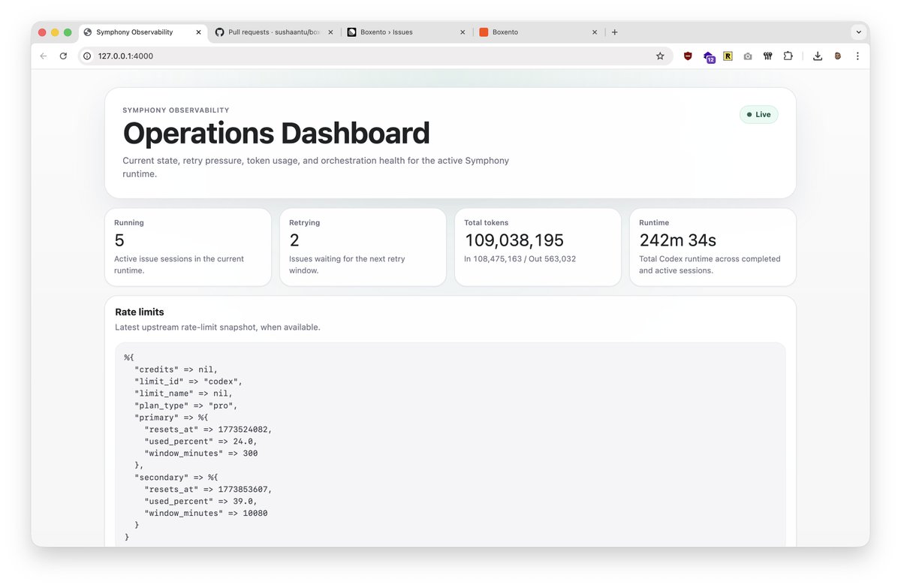Image resolution: width=901 pixels, height=588 pixels.
Task: Click the "limit_id" => "codex" line
Action: (x=188, y=381)
